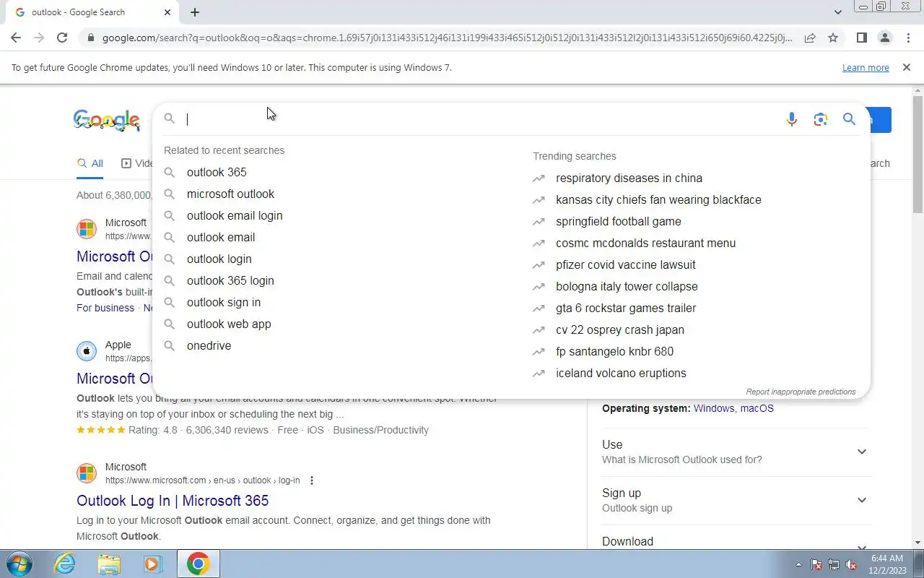Click three-dot menu beside microsoft.com log-in result

[312, 480]
